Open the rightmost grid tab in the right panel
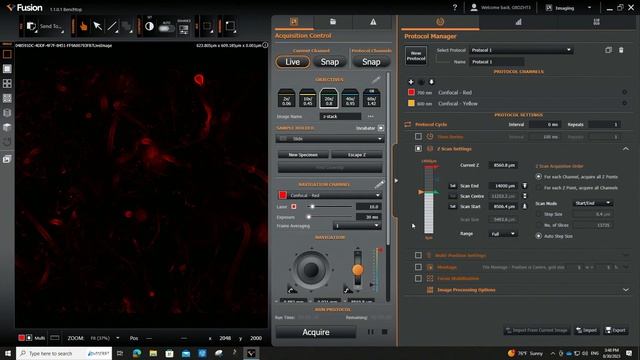This screenshot has width=640, height=360. tap(596, 22)
